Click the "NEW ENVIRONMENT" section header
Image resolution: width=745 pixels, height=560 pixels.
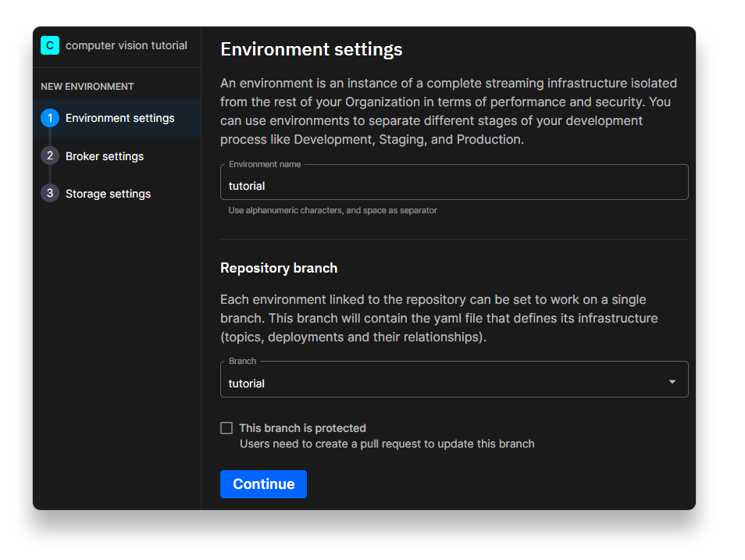(x=80, y=86)
